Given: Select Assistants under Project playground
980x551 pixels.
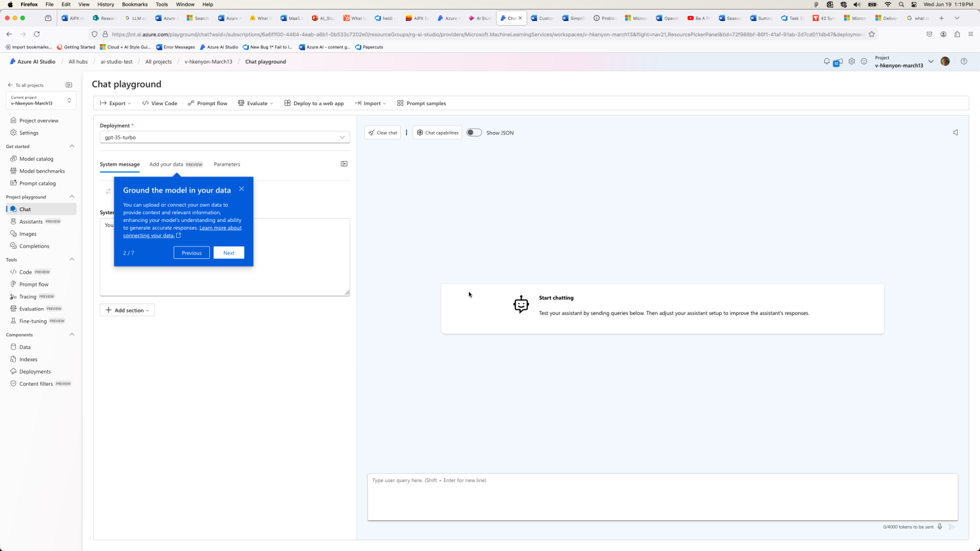Looking at the screenshot, I should tap(29, 221).
